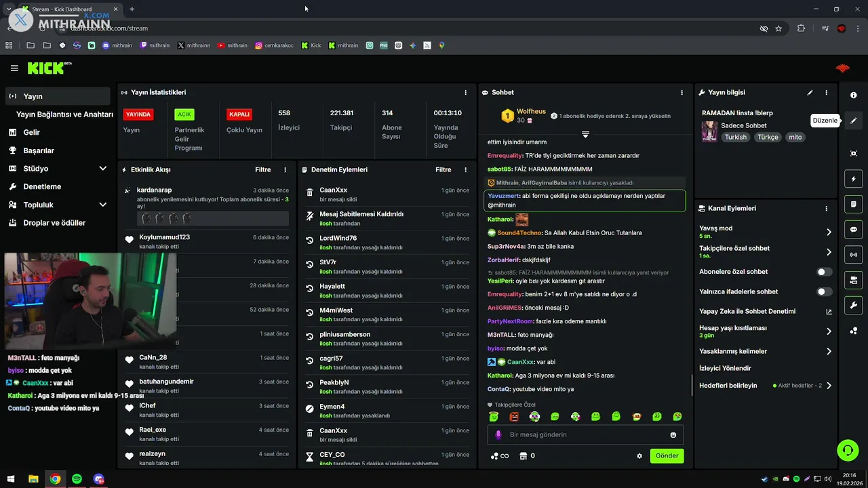Toggle the moderation log panel icon
The height and width of the screenshot is (488, 868).
point(854,204)
